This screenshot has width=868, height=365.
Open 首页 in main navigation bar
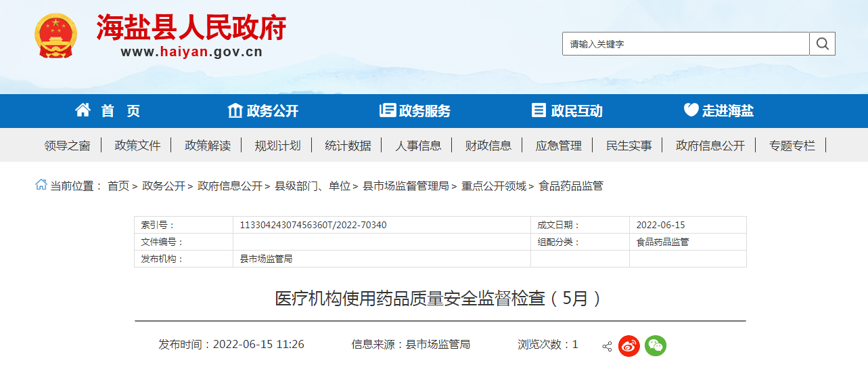pos(108,111)
